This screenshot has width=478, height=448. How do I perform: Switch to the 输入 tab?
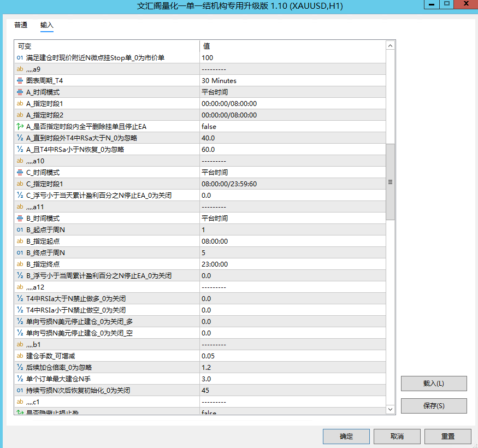pos(46,25)
